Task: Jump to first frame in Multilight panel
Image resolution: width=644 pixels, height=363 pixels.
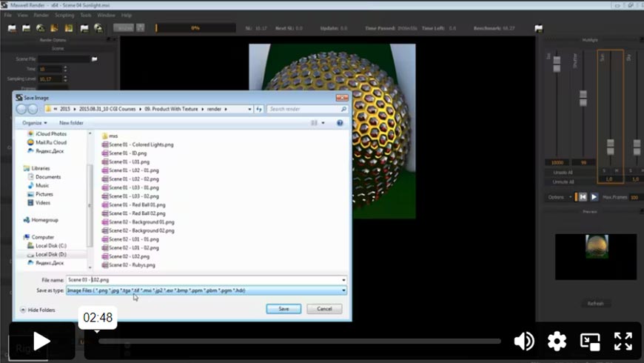Action: (x=583, y=197)
